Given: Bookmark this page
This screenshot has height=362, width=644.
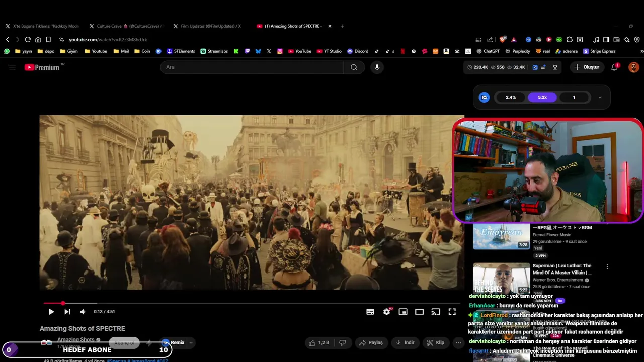Looking at the screenshot, I should pos(48,39).
